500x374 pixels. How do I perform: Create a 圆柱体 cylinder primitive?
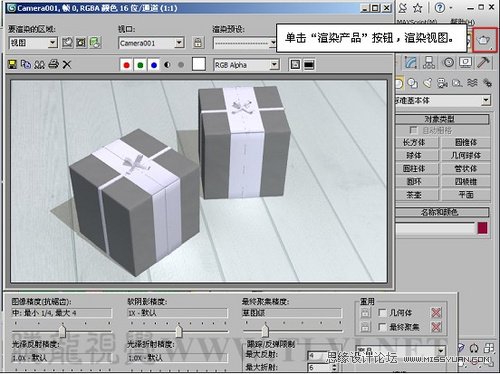(x=417, y=169)
